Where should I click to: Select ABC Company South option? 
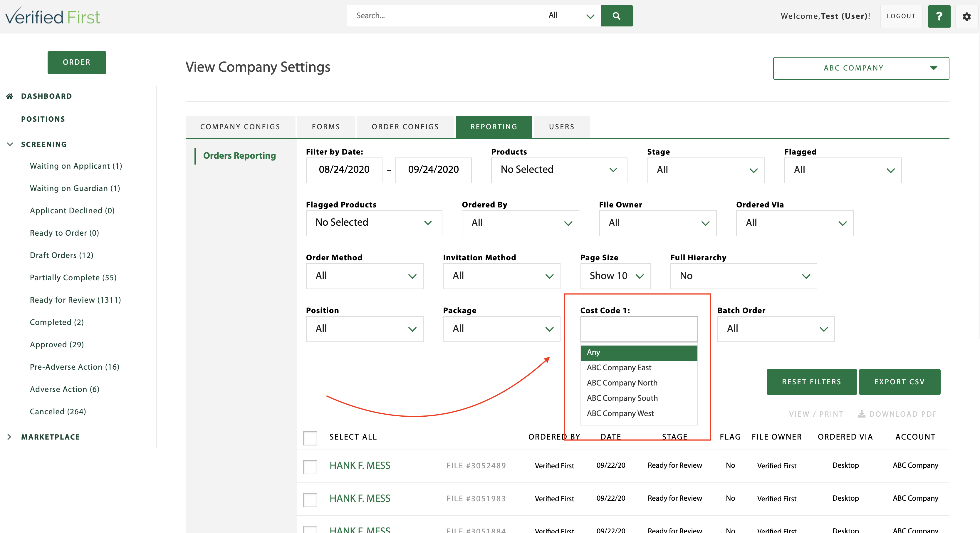point(639,398)
